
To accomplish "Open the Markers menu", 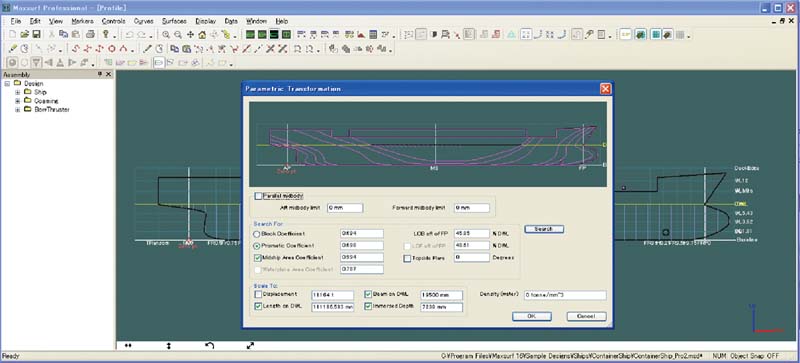I will (x=83, y=21).
